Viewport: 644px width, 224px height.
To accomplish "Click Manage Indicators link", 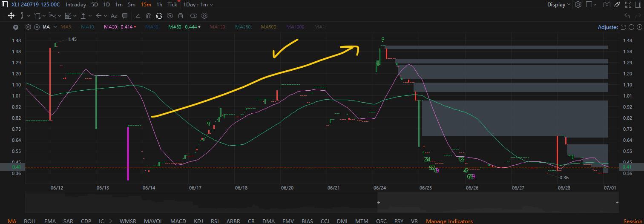I will point(449,221).
